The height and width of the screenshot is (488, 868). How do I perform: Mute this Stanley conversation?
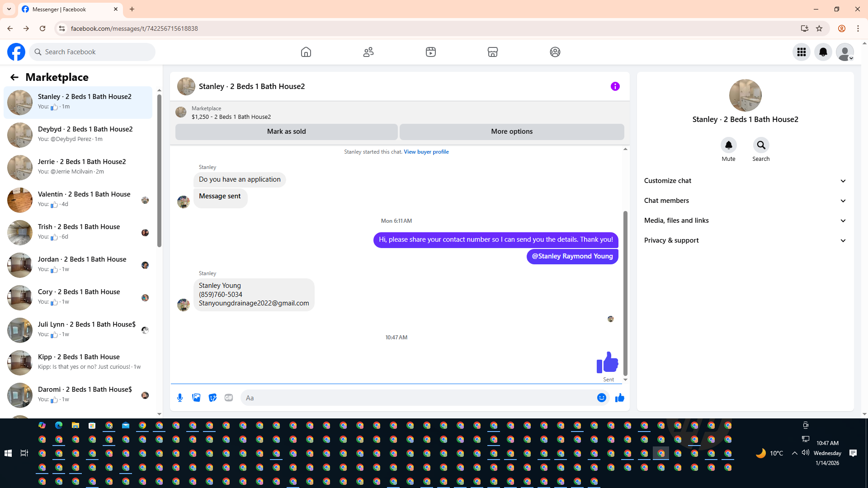coord(728,145)
